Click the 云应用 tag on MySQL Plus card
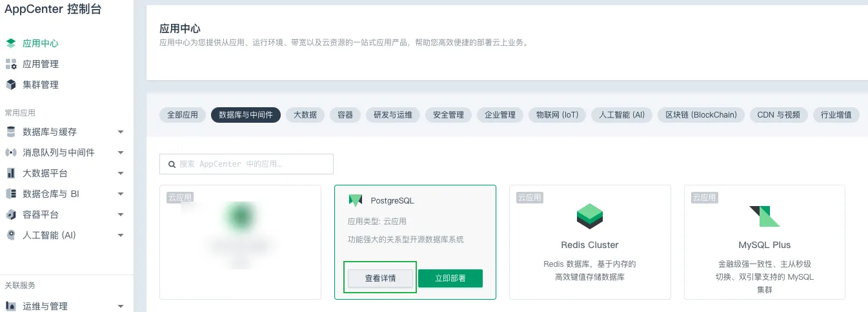The height and width of the screenshot is (312, 868). tap(704, 198)
